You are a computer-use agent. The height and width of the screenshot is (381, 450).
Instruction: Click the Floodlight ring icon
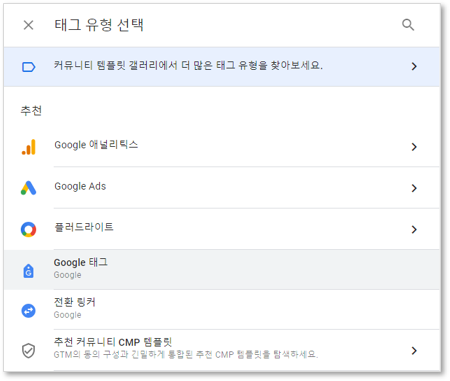point(29,229)
